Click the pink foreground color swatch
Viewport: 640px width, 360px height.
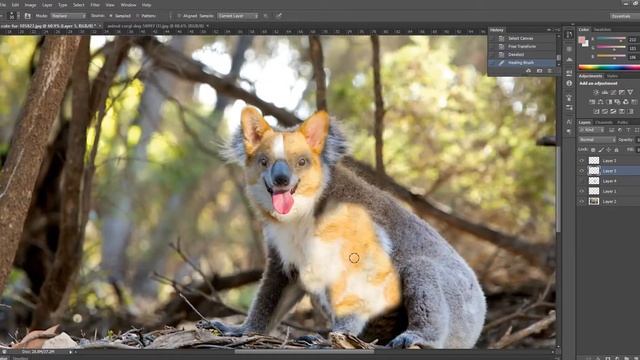pyautogui.click(x=581, y=40)
